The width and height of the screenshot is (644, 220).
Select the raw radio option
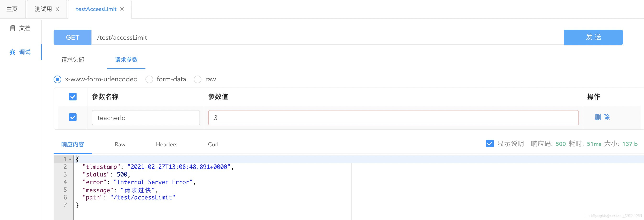[x=198, y=79]
